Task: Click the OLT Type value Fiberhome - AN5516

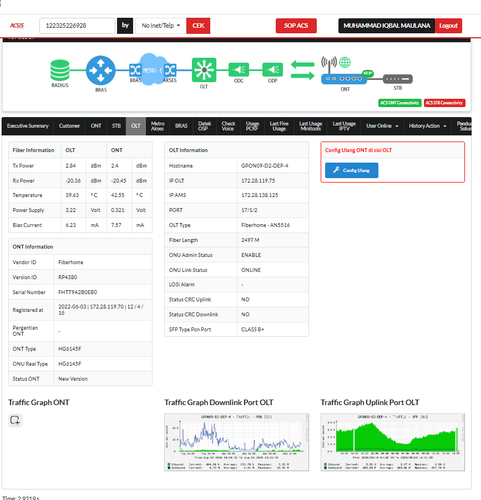Action: click(265, 225)
